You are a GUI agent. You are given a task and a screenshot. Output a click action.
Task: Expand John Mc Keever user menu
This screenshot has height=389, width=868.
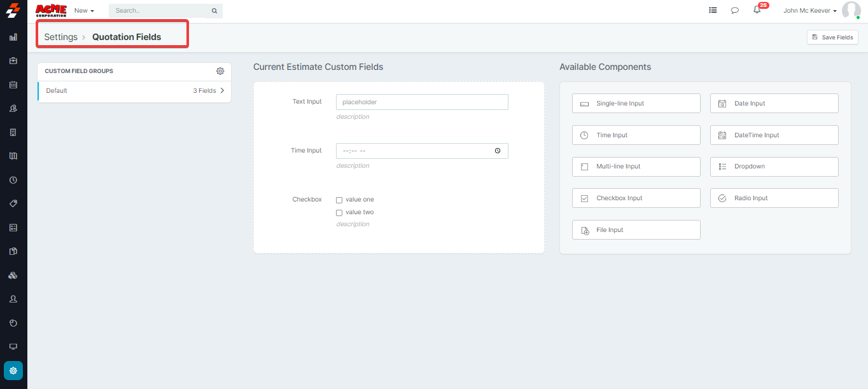(x=809, y=11)
